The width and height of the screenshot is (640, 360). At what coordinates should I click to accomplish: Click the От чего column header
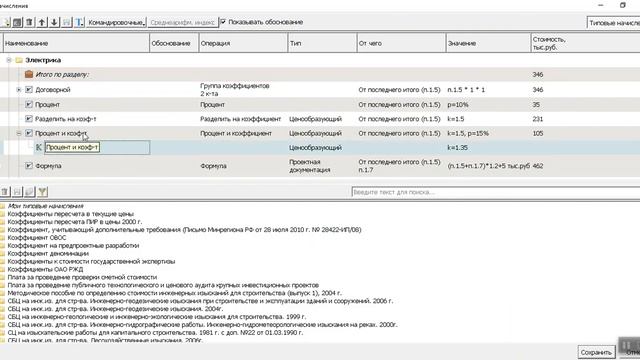click(401, 43)
